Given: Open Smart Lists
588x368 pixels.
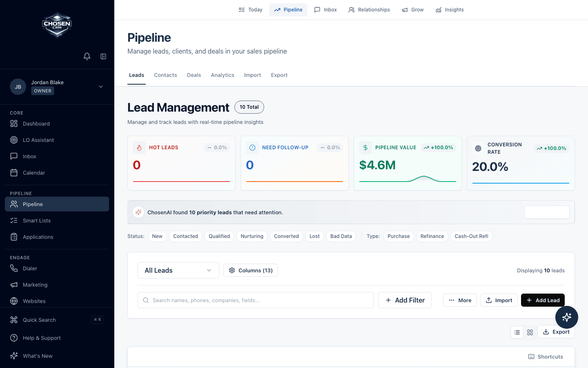Looking at the screenshot, I should click(57, 220).
